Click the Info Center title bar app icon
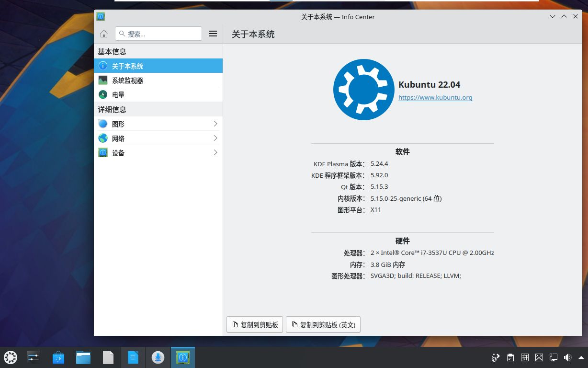 [101, 16]
